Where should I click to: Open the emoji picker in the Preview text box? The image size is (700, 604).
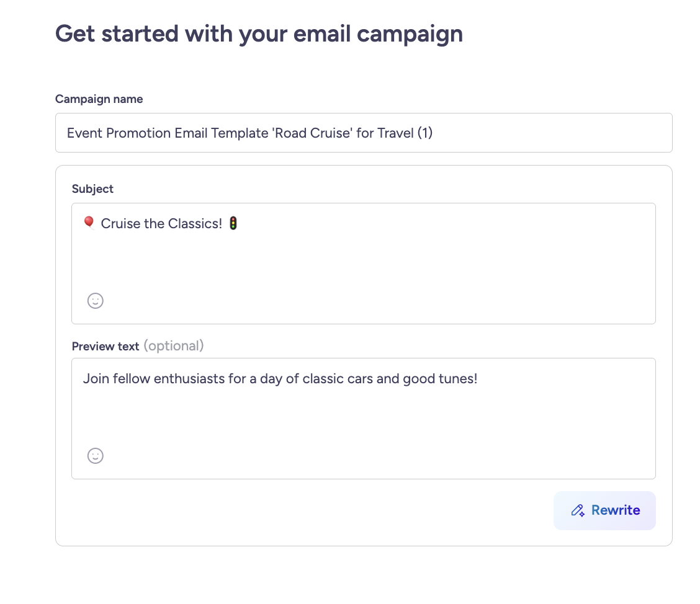point(95,456)
